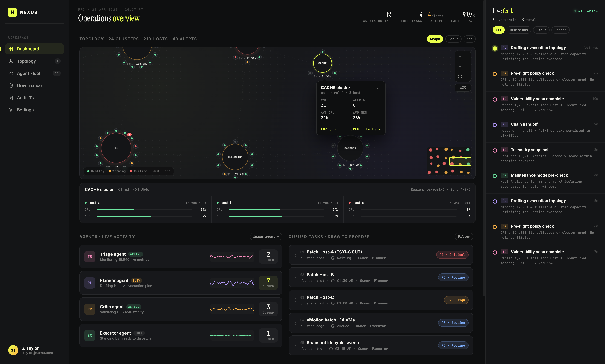Open Telemetry snapshot feed event

coord(545,155)
